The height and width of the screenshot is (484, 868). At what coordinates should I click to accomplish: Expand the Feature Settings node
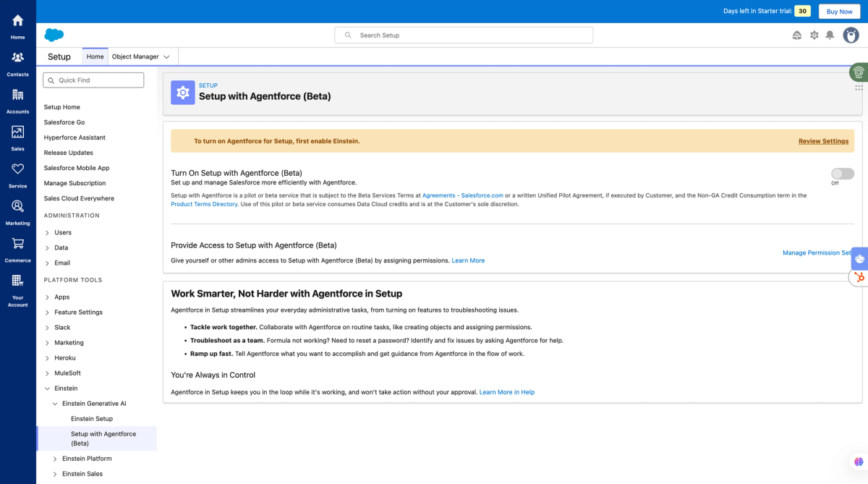tap(47, 313)
